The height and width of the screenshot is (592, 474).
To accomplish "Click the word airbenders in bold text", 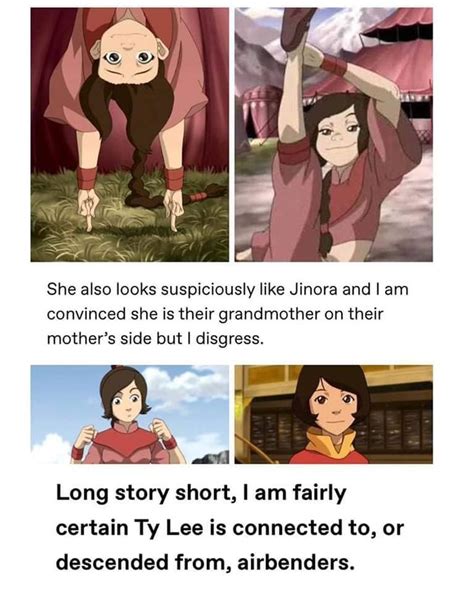I will click(x=296, y=563).
